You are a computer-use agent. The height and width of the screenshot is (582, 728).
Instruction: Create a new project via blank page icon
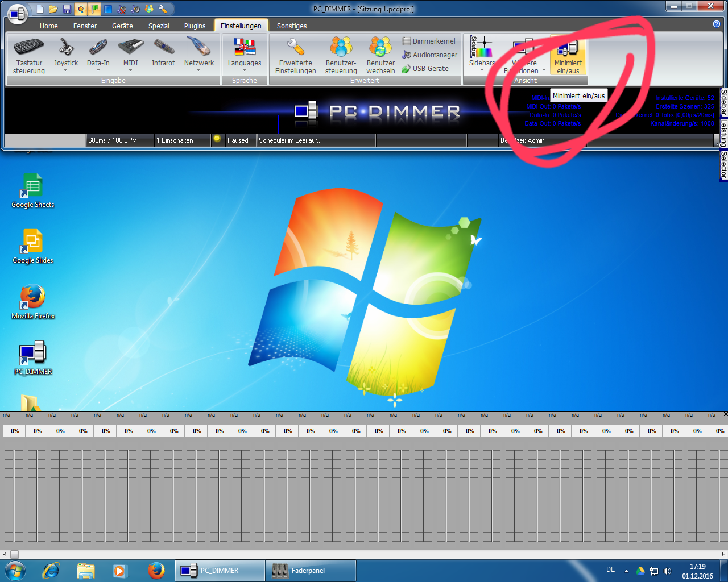[x=40, y=9]
